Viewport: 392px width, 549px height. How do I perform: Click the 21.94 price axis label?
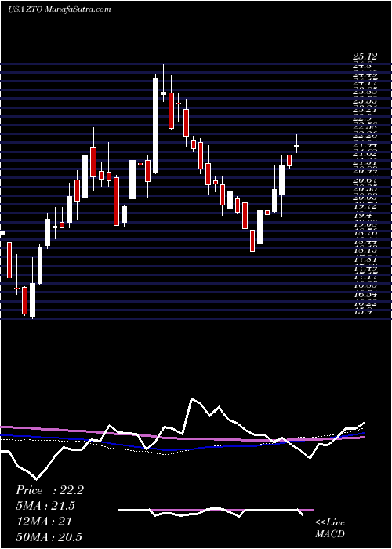(x=365, y=144)
